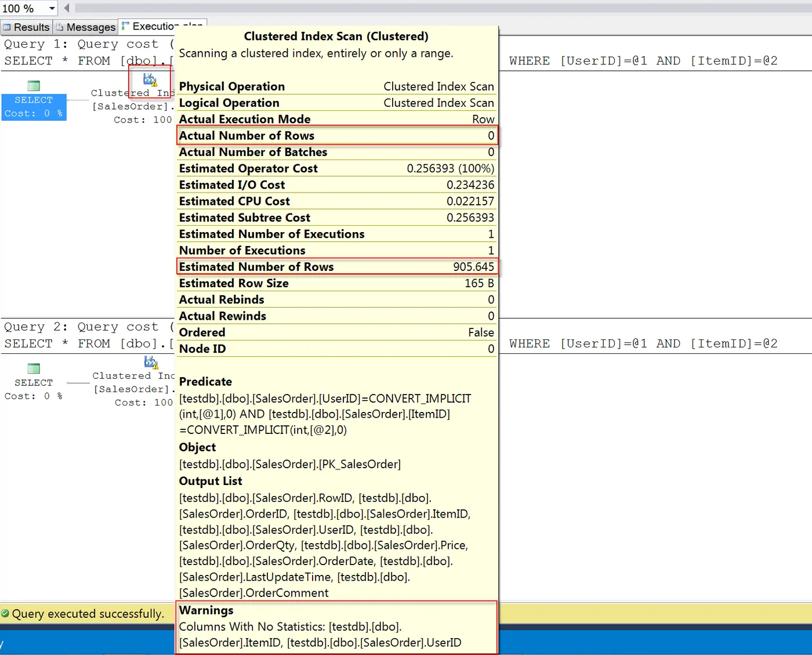
Task: Click the Warnings heading in the tooltip
Action: coord(206,610)
